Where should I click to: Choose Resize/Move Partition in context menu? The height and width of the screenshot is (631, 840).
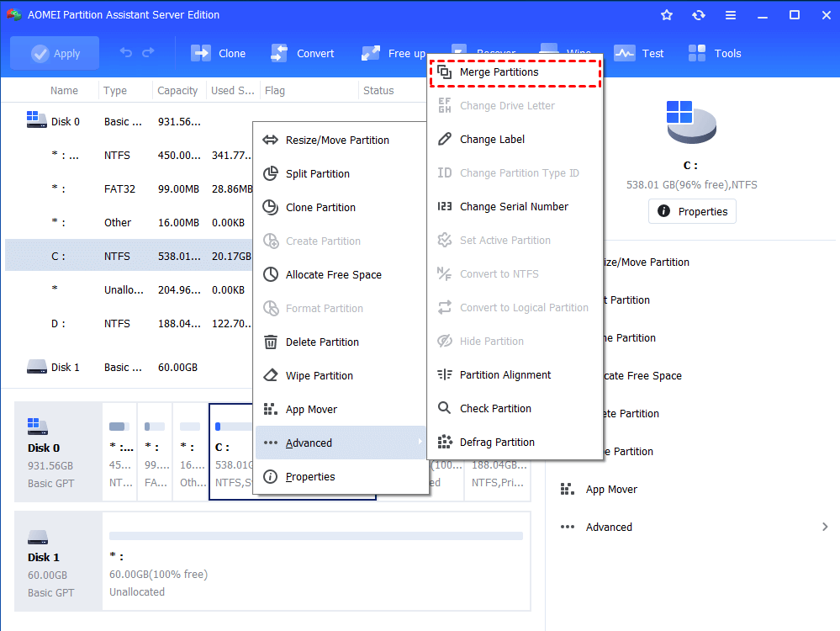341,140
